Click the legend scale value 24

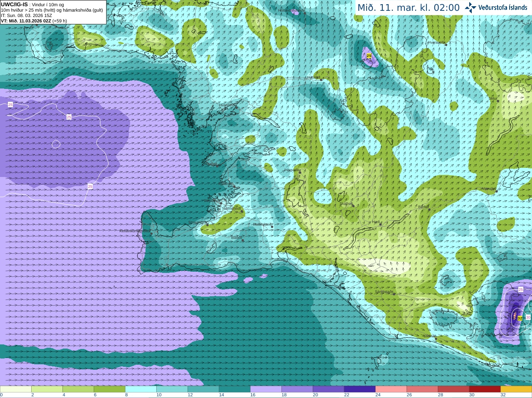pos(378,395)
